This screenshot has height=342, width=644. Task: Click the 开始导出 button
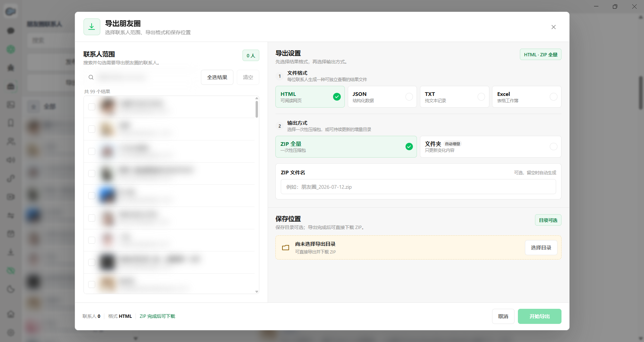(x=539, y=317)
